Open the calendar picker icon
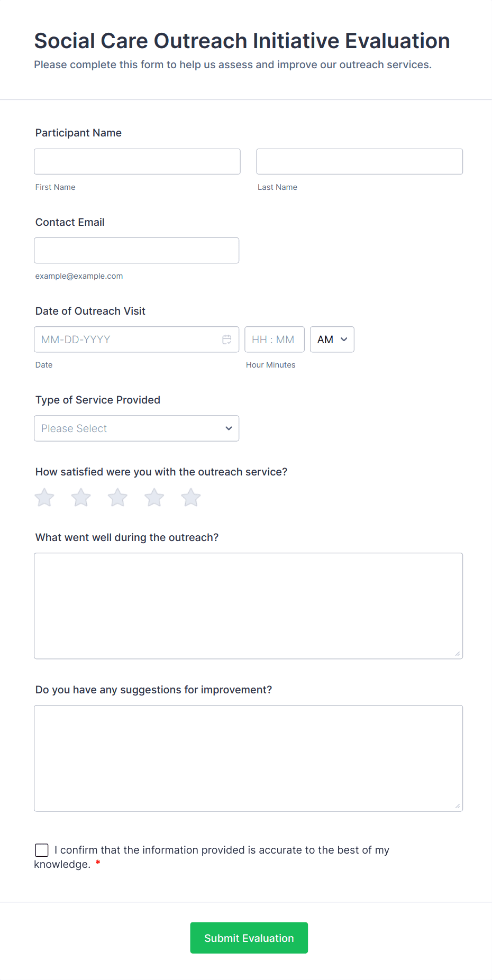The height and width of the screenshot is (980, 492). pyautogui.click(x=227, y=340)
